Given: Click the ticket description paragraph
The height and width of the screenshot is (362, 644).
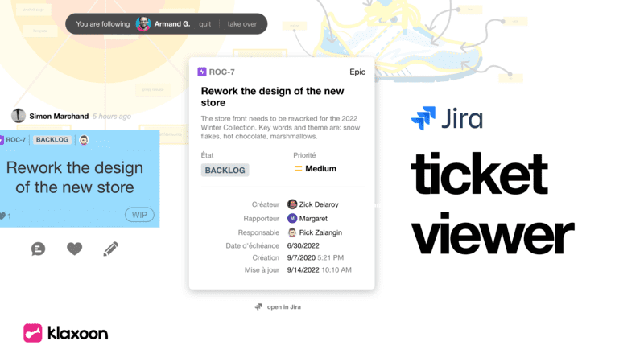Looking at the screenshot, I should pyautogui.click(x=280, y=127).
